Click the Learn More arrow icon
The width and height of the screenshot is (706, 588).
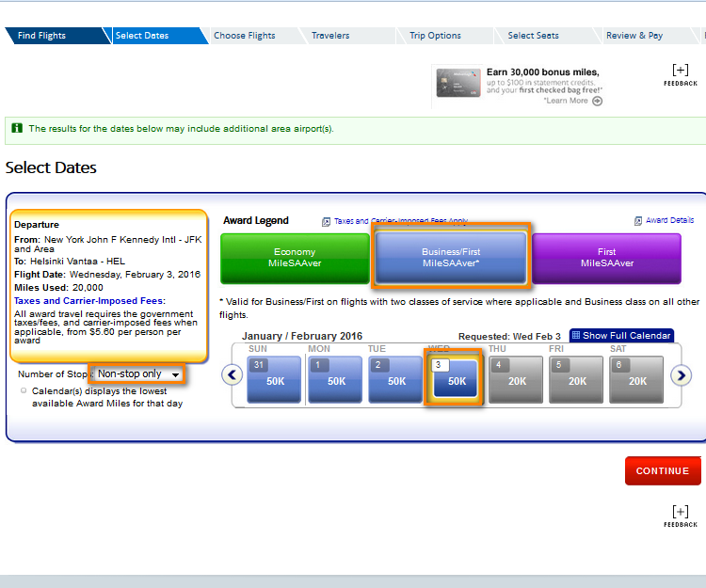tap(597, 101)
